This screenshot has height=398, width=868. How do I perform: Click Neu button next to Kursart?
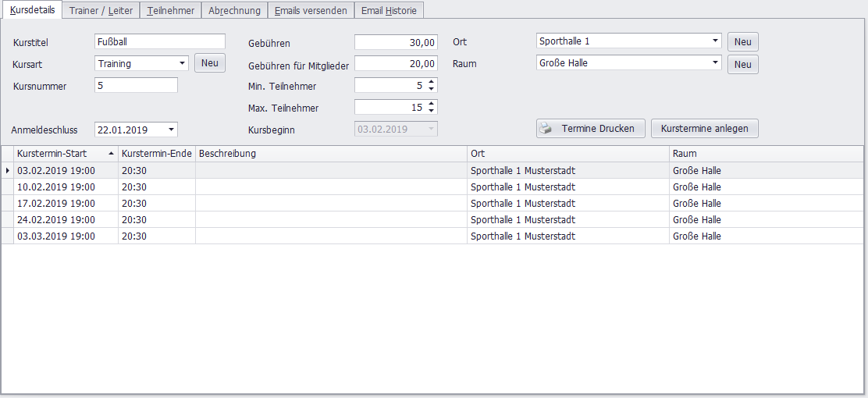click(x=210, y=63)
